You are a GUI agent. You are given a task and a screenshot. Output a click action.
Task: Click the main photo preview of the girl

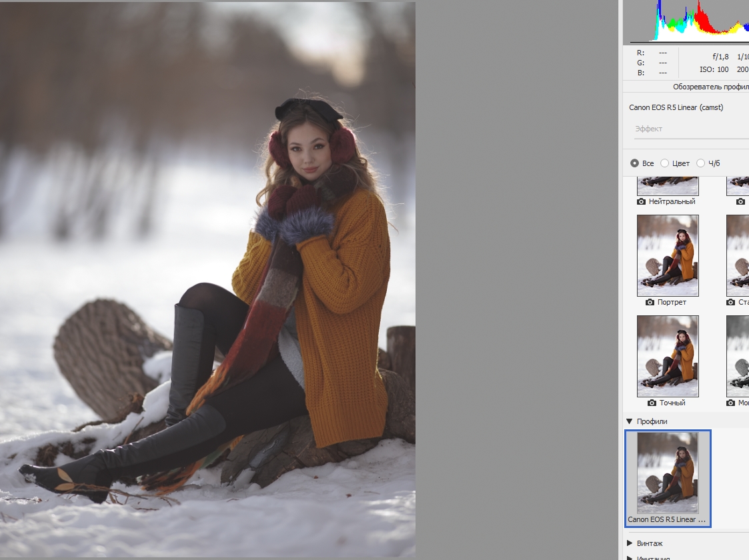tap(207, 280)
